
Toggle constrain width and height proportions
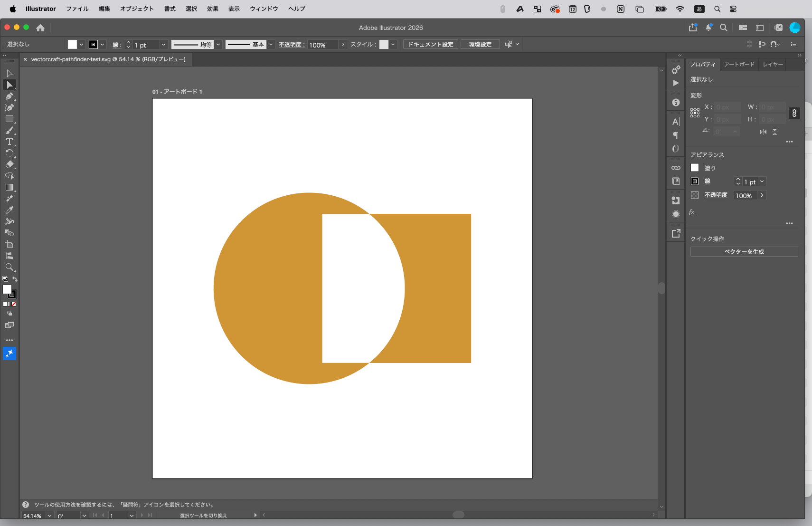pyautogui.click(x=794, y=113)
